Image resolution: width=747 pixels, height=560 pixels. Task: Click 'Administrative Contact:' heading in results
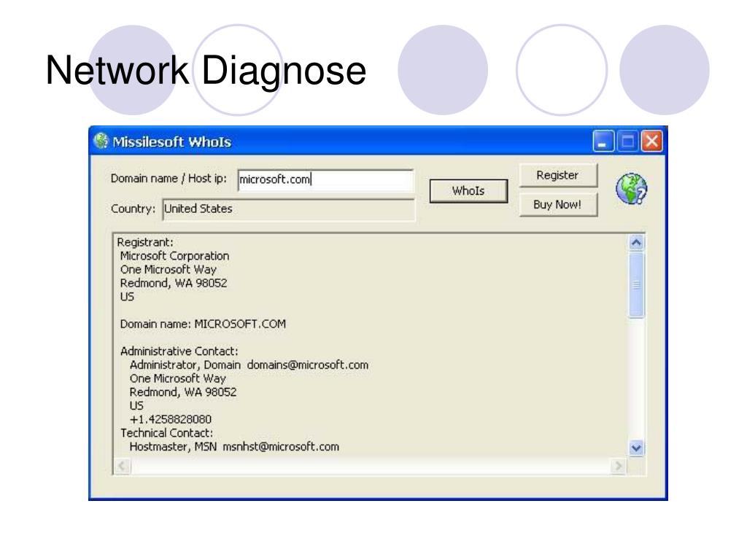[x=179, y=351]
